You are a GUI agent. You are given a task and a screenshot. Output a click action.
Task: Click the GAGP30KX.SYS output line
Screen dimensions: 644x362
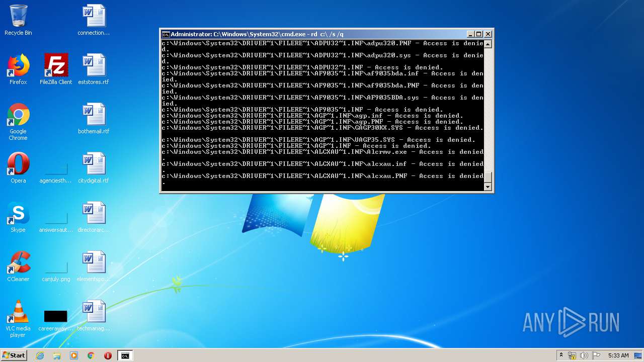click(x=323, y=128)
